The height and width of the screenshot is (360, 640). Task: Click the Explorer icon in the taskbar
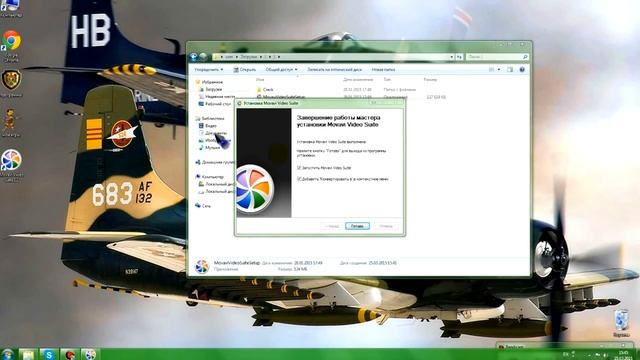coord(28,354)
